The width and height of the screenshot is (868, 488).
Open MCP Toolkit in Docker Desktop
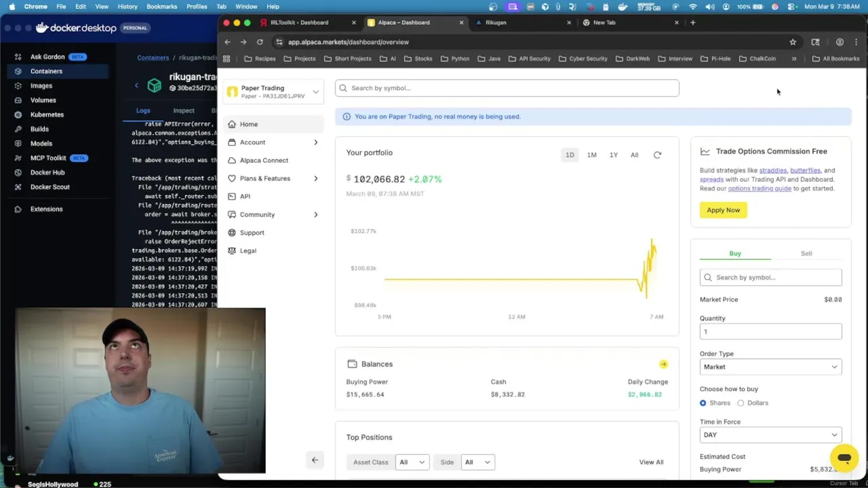pos(48,158)
